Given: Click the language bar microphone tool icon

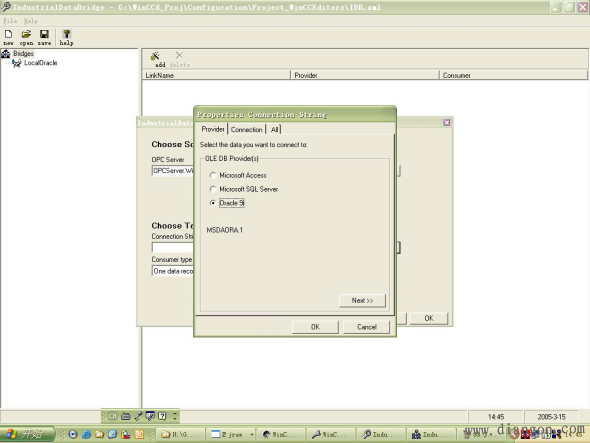Looking at the screenshot, I should point(138,416).
